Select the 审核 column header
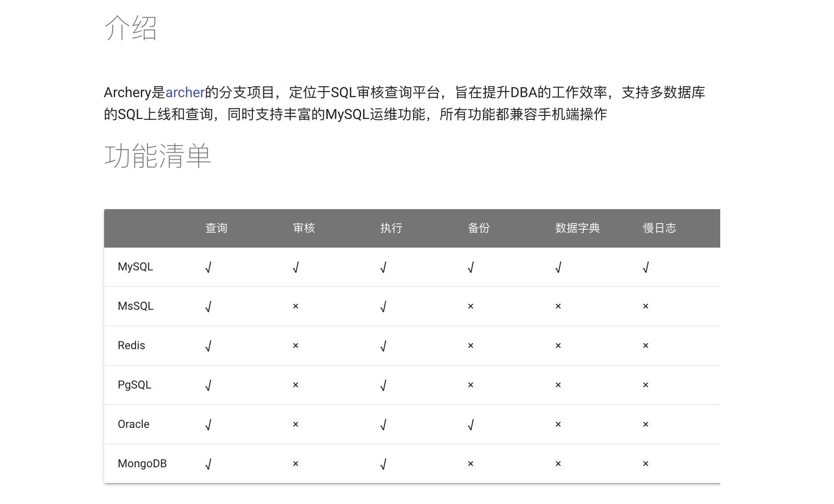834x504 pixels. pos(304,228)
